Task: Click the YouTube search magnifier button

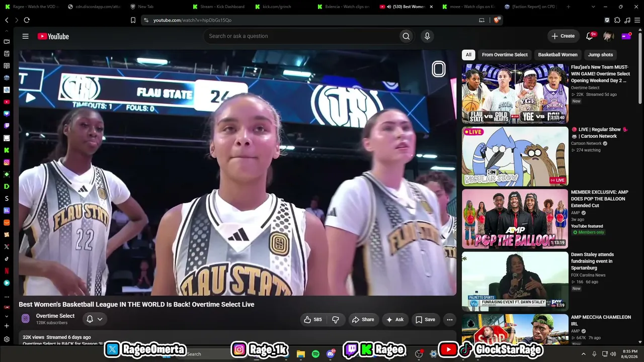Action: (406, 36)
